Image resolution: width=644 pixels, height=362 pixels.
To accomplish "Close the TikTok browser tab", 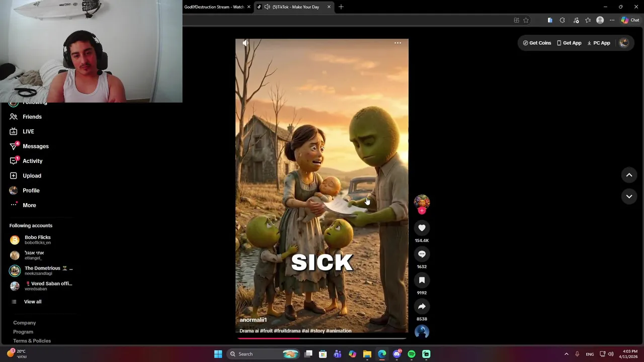I will tap(329, 7).
